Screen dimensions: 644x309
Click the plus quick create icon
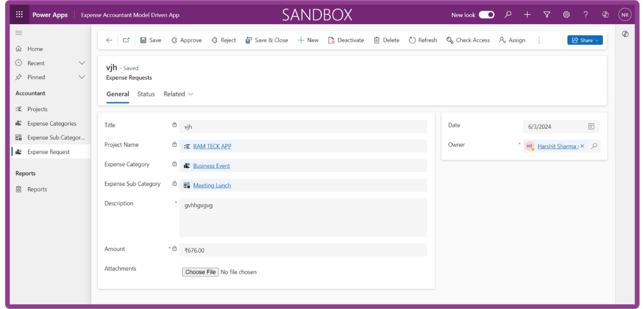527,15
